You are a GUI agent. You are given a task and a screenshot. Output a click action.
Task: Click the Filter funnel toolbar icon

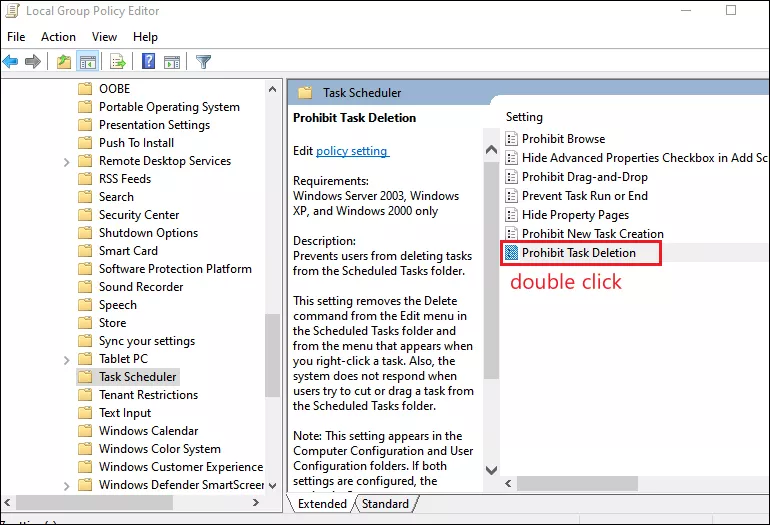click(x=203, y=62)
